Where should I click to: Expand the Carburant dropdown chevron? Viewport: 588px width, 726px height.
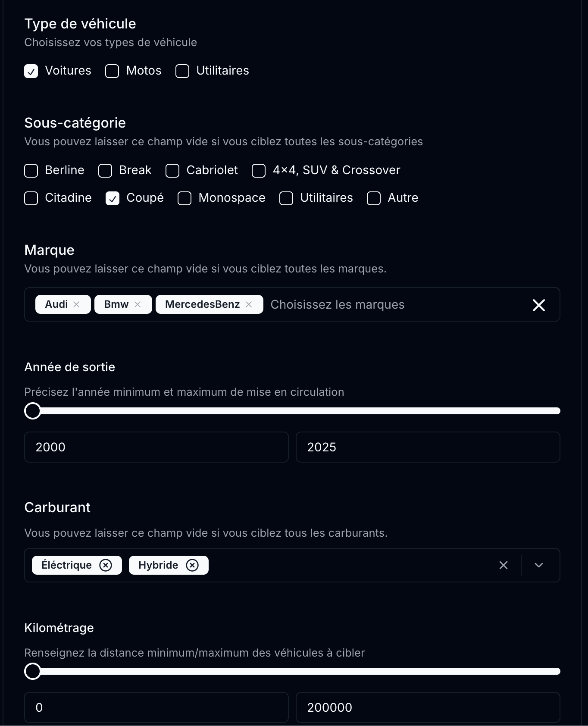pos(538,565)
